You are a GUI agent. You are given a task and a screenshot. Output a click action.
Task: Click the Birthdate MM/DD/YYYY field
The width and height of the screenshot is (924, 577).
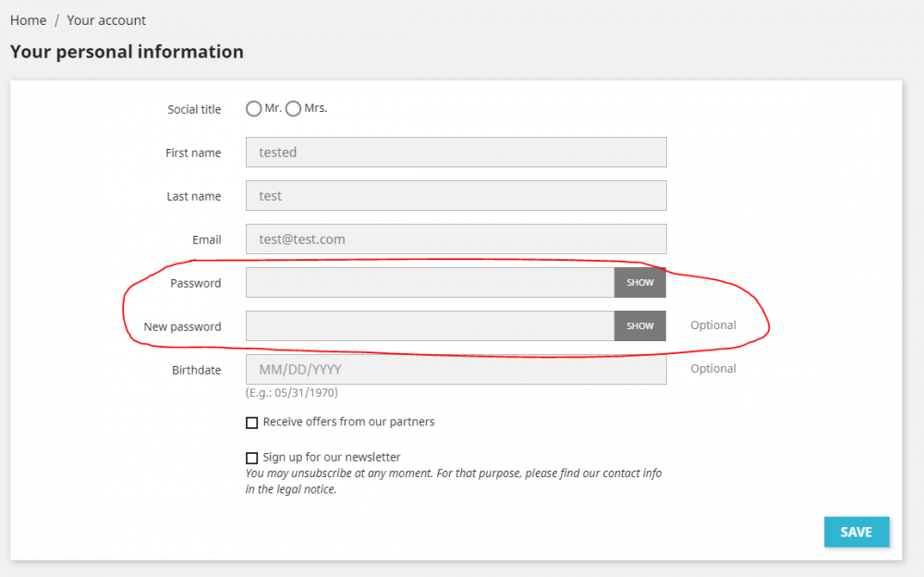456,370
